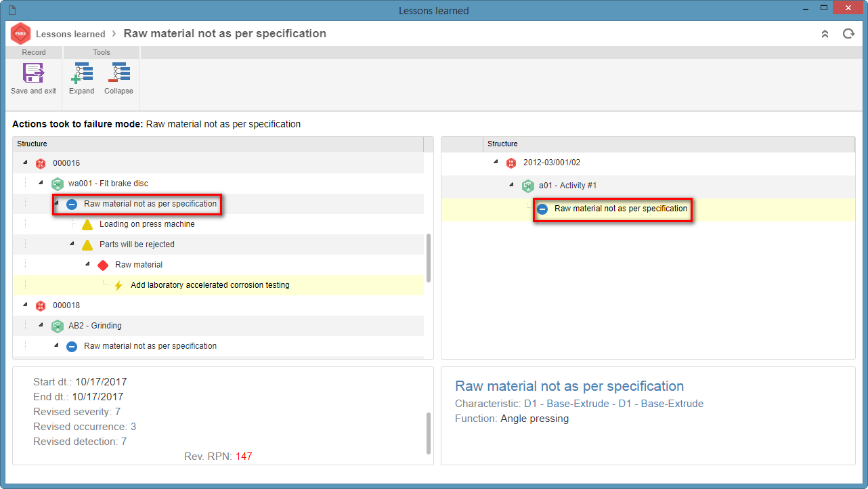The height and width of the screenshot is (489, 868).
Task: Select the AB2 - Grinding tree item
Action: (95, 326)
